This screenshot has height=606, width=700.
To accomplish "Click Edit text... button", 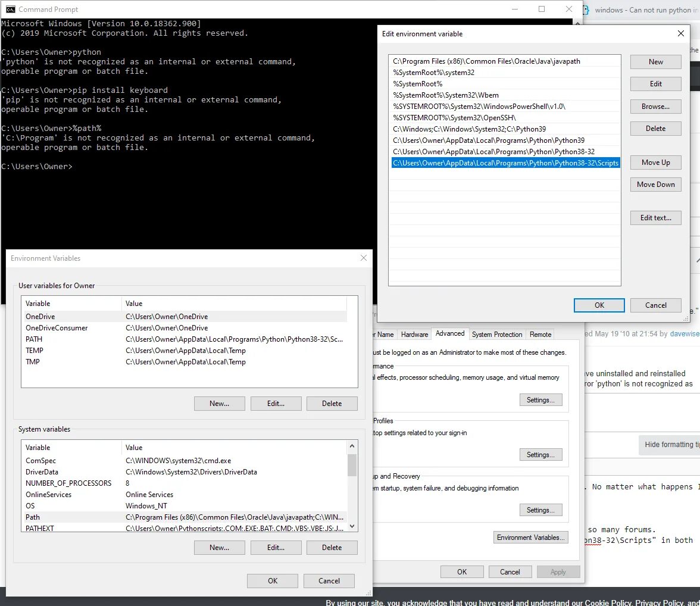I will click(655, 217).
